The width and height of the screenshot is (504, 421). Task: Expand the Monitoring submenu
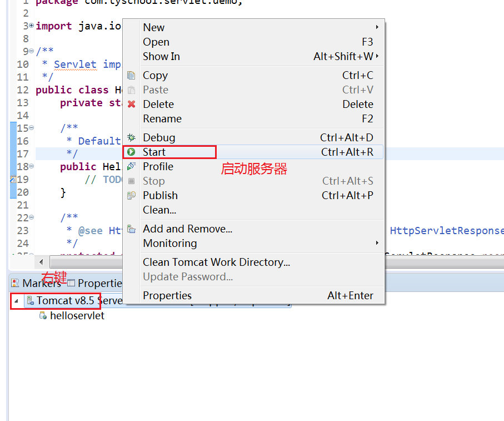[x=377, y=243]
